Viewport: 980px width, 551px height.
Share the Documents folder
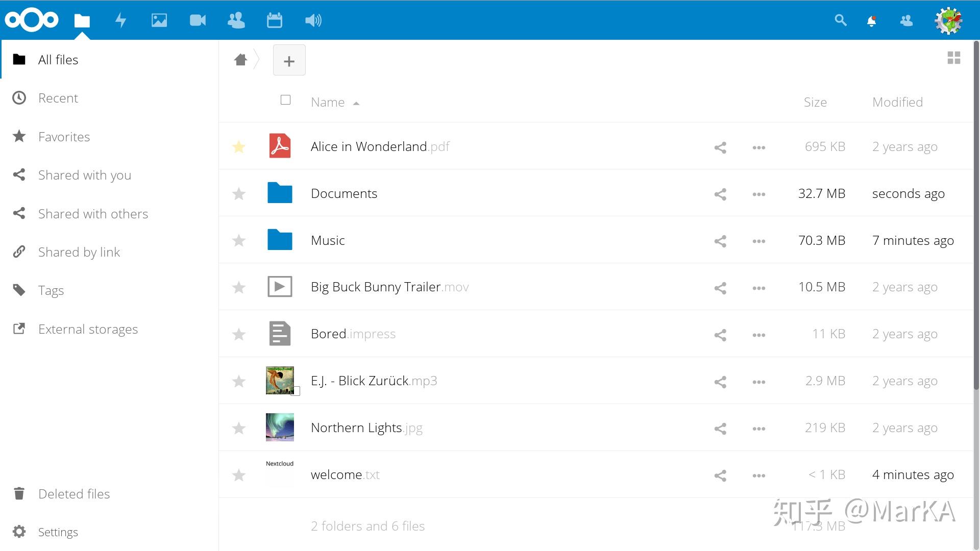coord(720,194)
